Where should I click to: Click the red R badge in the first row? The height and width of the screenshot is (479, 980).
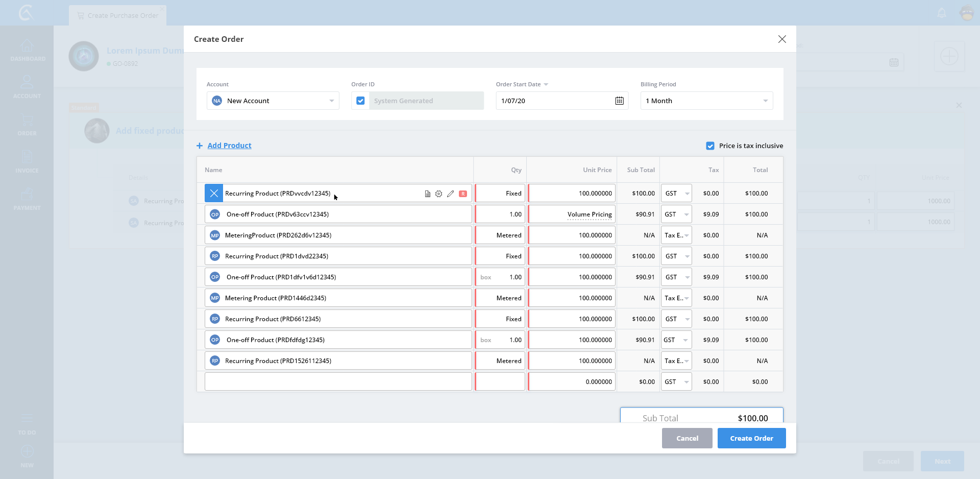coord(463,194)
